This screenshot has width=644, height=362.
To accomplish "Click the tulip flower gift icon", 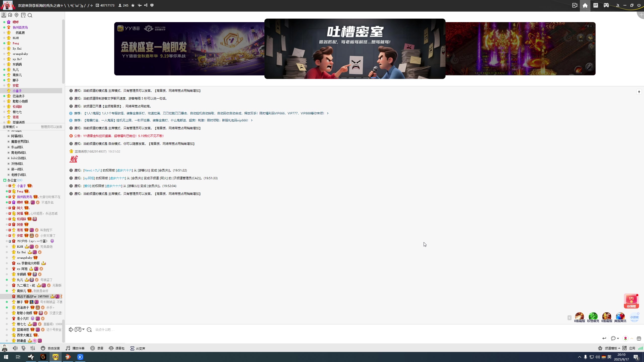I will (625, 338).
